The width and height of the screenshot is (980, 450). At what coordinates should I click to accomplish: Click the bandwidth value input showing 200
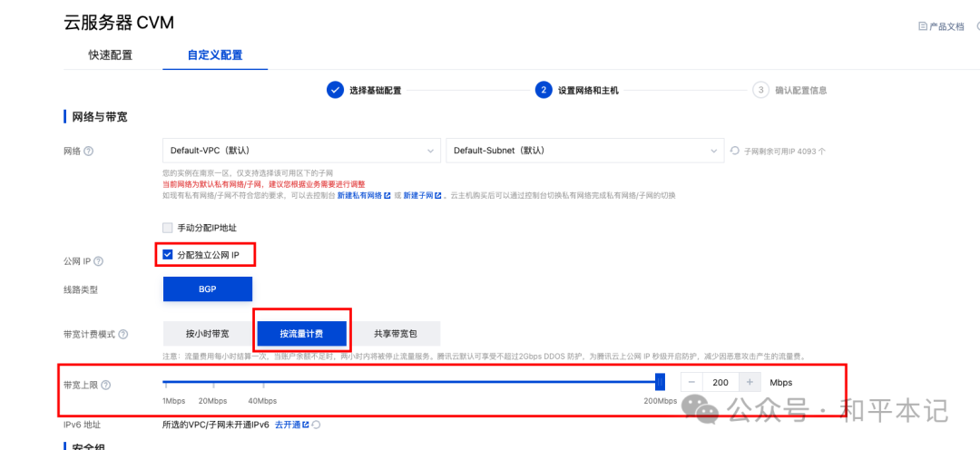click(720, 383)
